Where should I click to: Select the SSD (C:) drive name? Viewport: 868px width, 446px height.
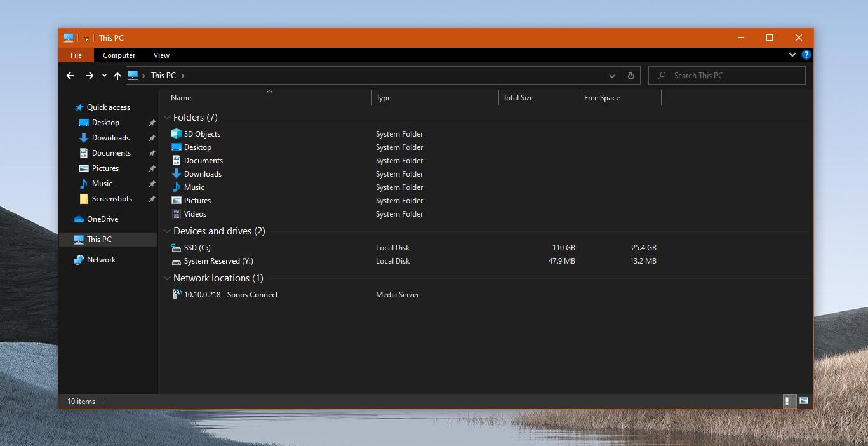197,248
